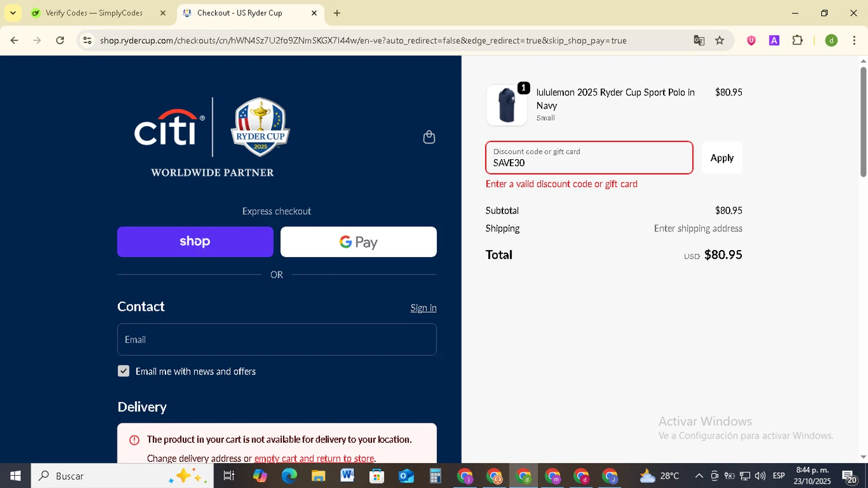The image size is (868, 488).
Task: Click the vertical page scrollbar
Action: pyautogui.click(x=863, y=122)
